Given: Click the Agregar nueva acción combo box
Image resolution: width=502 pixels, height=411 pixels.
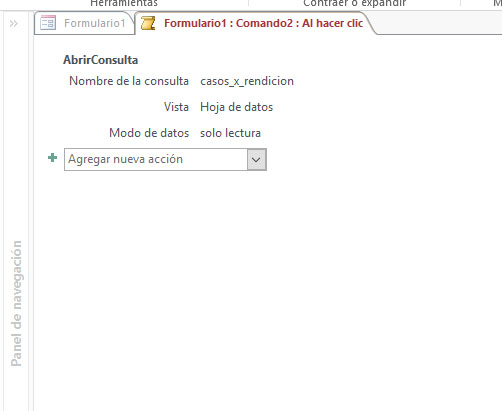Looking at the screenshot, I should pyautogui.click(x=165, y=159).
